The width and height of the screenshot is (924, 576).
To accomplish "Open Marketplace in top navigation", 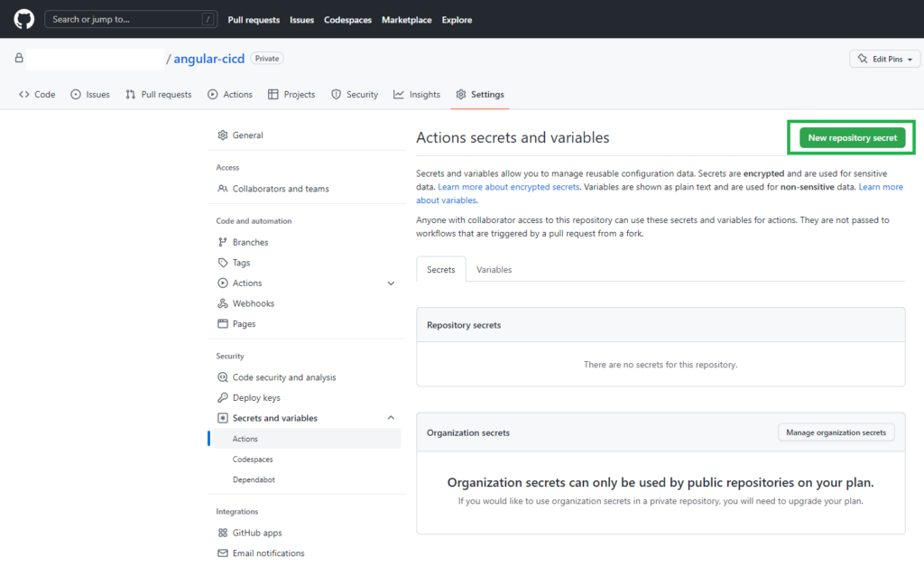I will coord(407,20).
